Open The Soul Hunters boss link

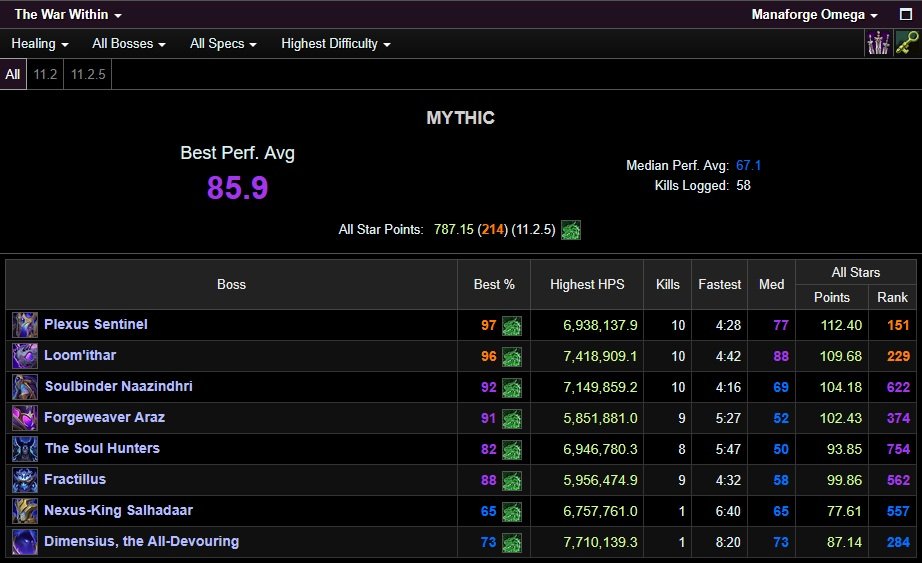(x=101, y=449)
